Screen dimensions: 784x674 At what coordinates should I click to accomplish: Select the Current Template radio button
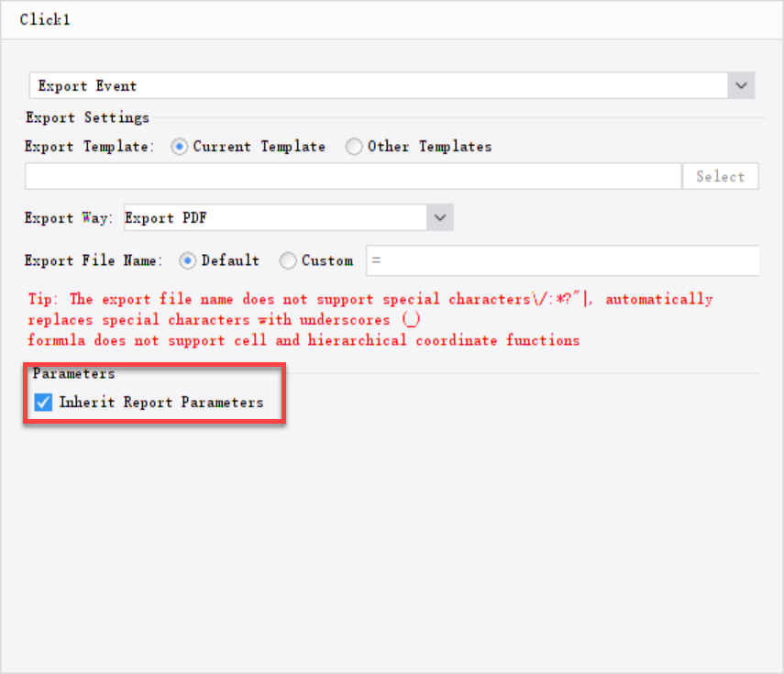point(179,146)
